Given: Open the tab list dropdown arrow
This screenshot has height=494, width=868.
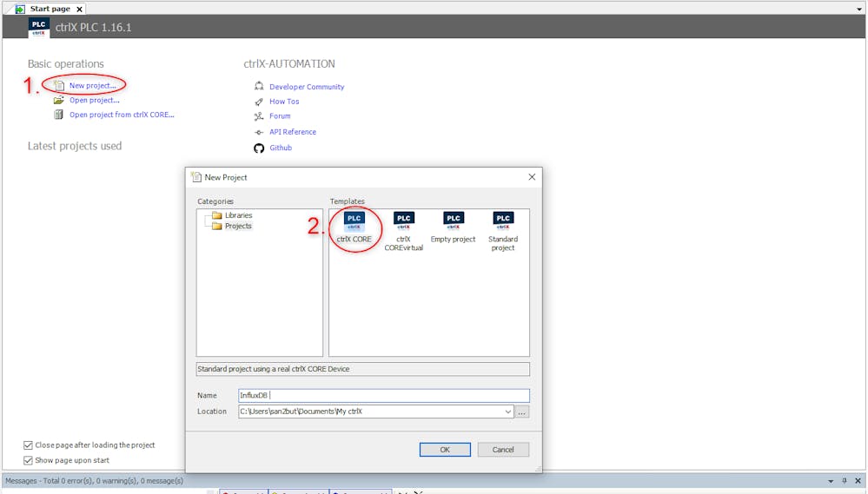Looking at the screenshot, I should coord(859,9).
